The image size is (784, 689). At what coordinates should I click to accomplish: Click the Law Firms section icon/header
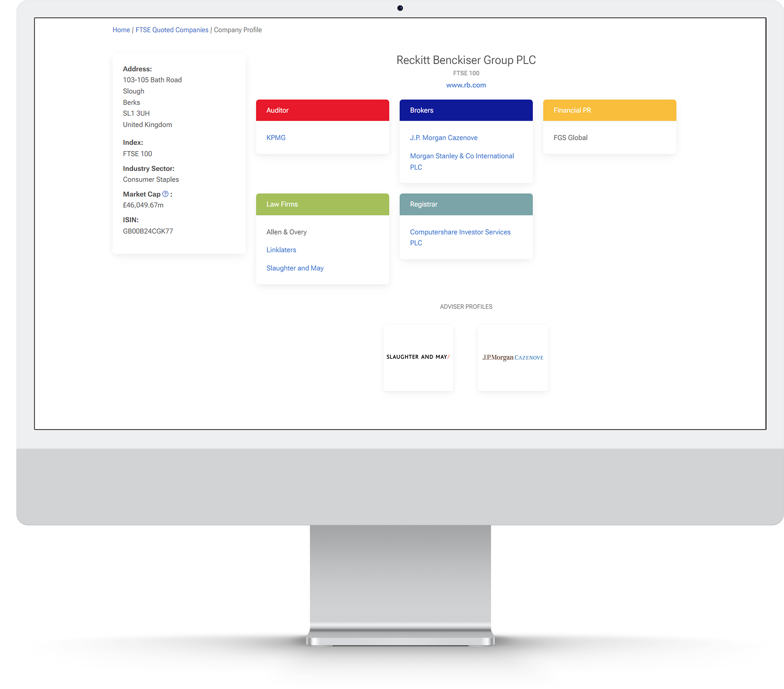coord(323,204)
